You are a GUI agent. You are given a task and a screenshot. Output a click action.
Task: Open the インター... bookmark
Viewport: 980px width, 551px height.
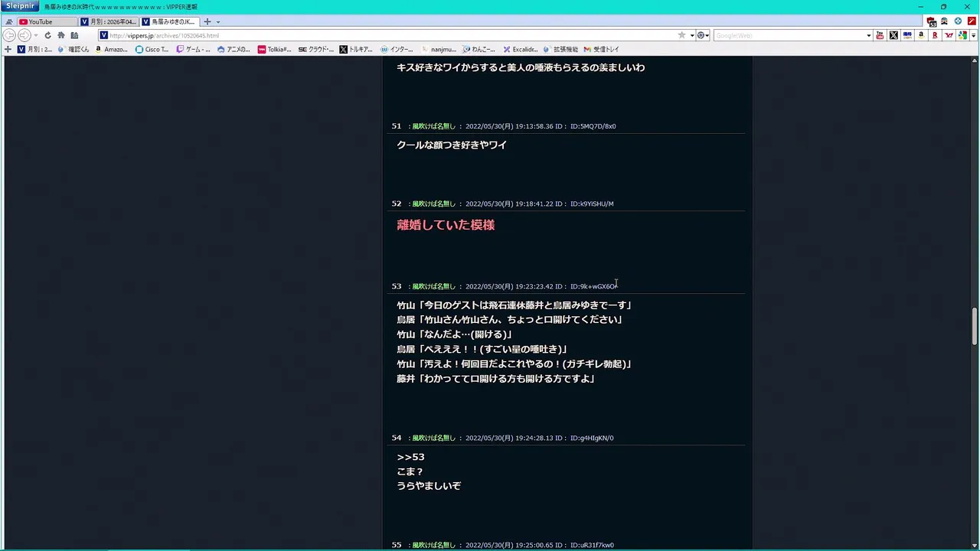click(x=397, y=49)
